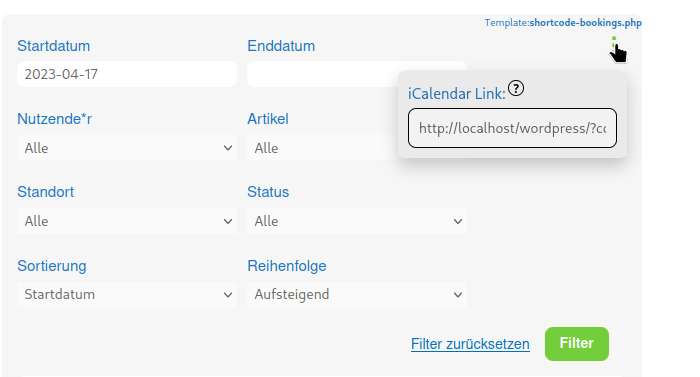
Task: Click the Sortierung label
Action: [52, 266]
